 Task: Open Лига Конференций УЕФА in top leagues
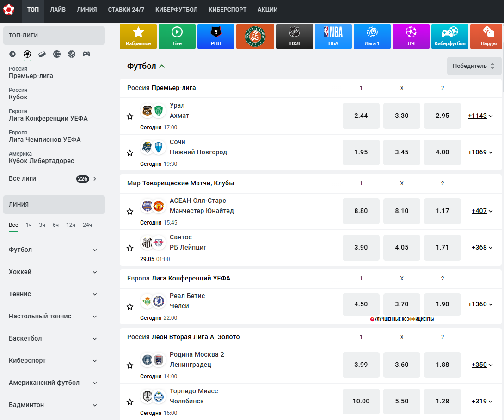click(x=48, y=115)
